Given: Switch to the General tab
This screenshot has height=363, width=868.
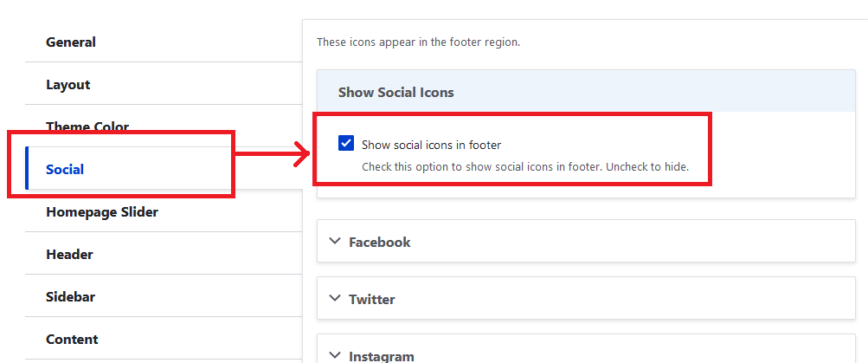Looking at the screenshot, I should [71, 42].
